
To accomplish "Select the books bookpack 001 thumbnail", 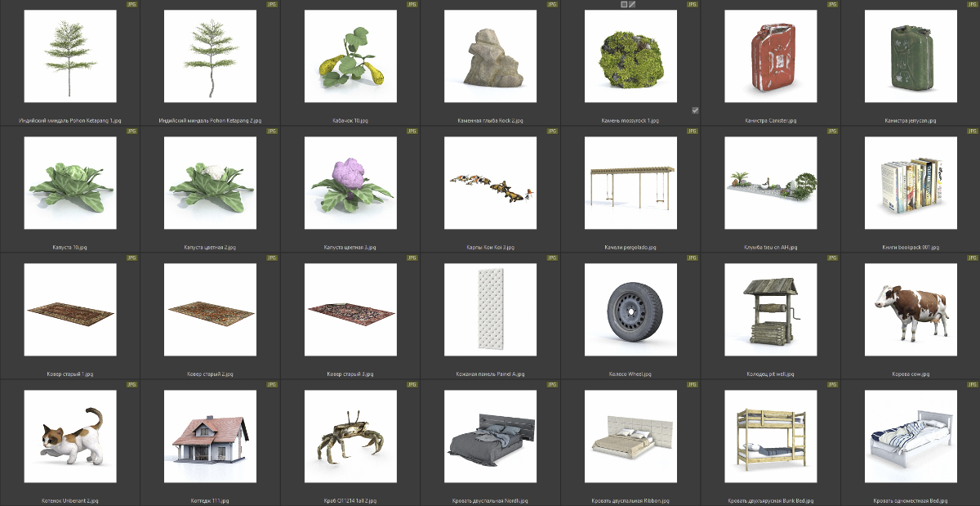I will [911, 182].
